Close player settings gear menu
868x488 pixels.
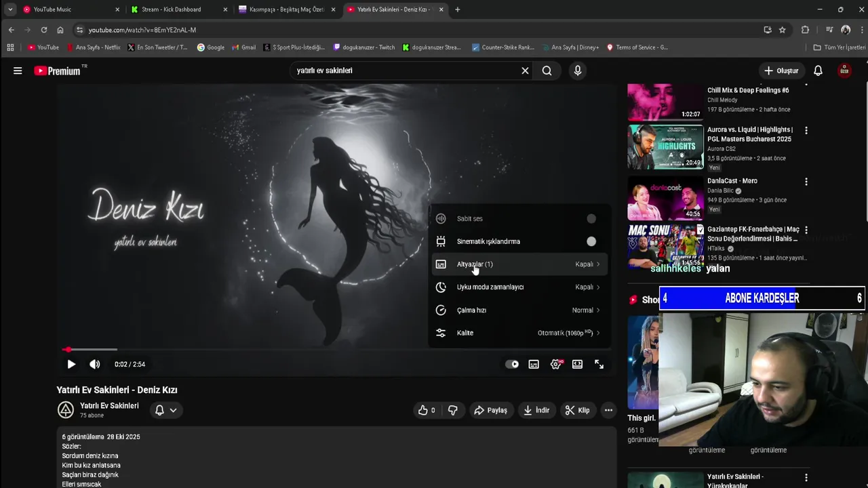[556, 364]
